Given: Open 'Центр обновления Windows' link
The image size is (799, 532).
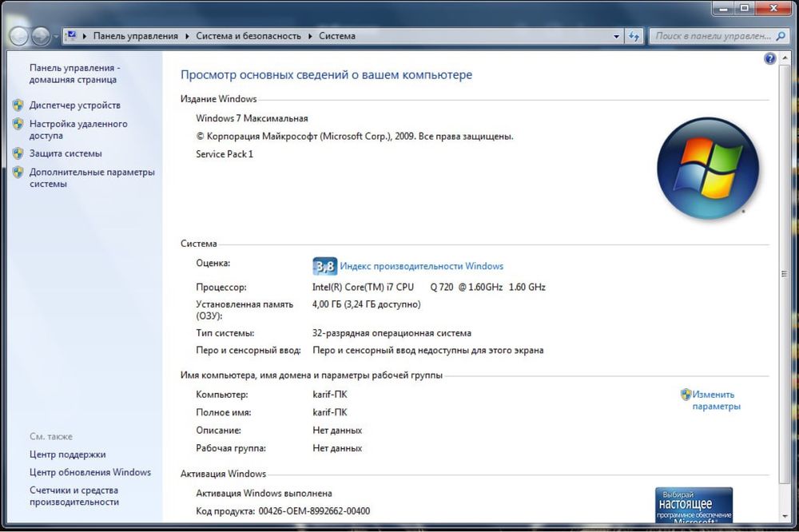Looking at the screenshot, I should tap(89, 472).
